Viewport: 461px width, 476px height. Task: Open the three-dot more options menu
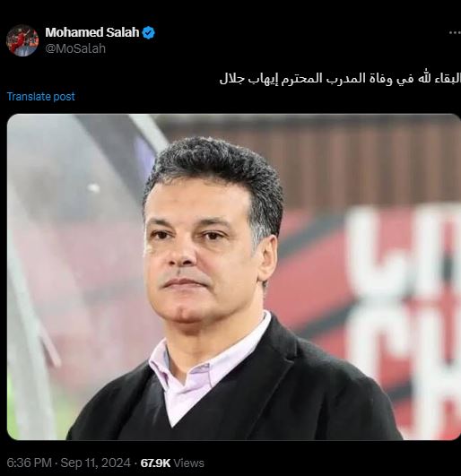click(455, 32)
